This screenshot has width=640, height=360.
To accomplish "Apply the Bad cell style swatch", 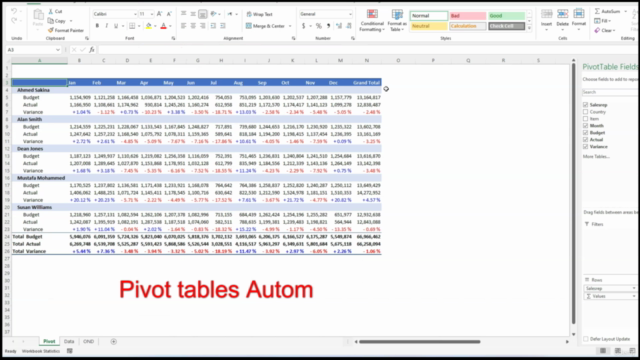I will [468, 16].
